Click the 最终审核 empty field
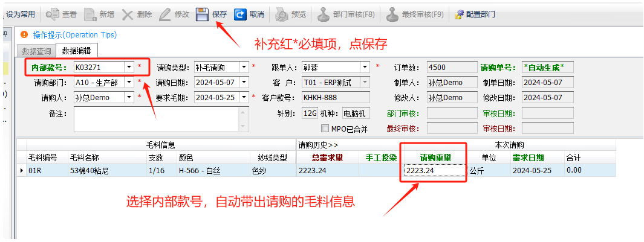Screen dimensions: 644x242 click(x=452, y=129)
